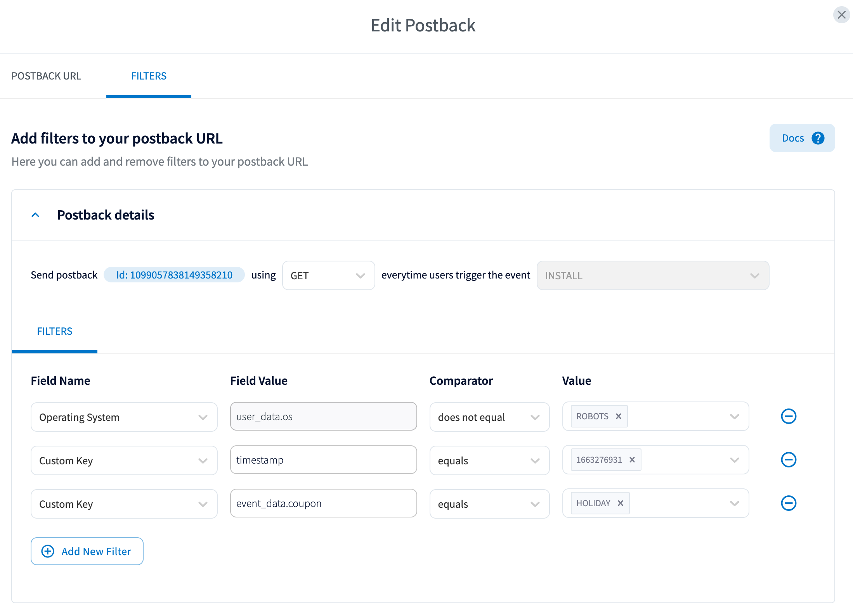853x616 pixels.
Task: Click the timestamp field value input
Action: (324, 460)
